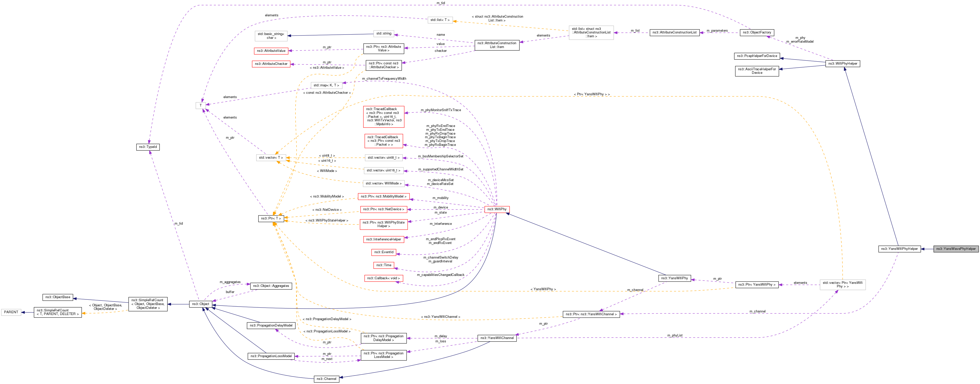Image resolution: width=980 pixels, height=384 pixels.
Task: Open the ns3::ObjectFactory node
Action: click(757, 32)
